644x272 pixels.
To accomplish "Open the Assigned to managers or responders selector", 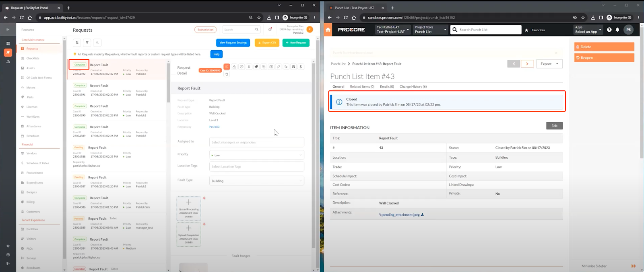I will click(257, 142).
